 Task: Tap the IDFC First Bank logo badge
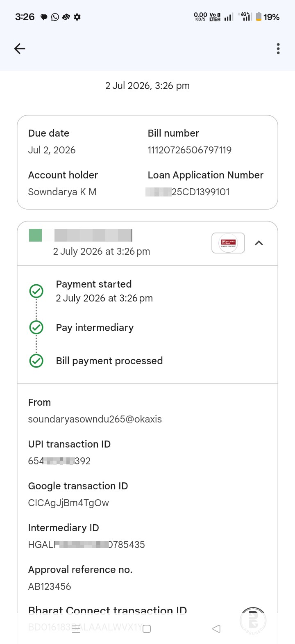coord(228,243)
